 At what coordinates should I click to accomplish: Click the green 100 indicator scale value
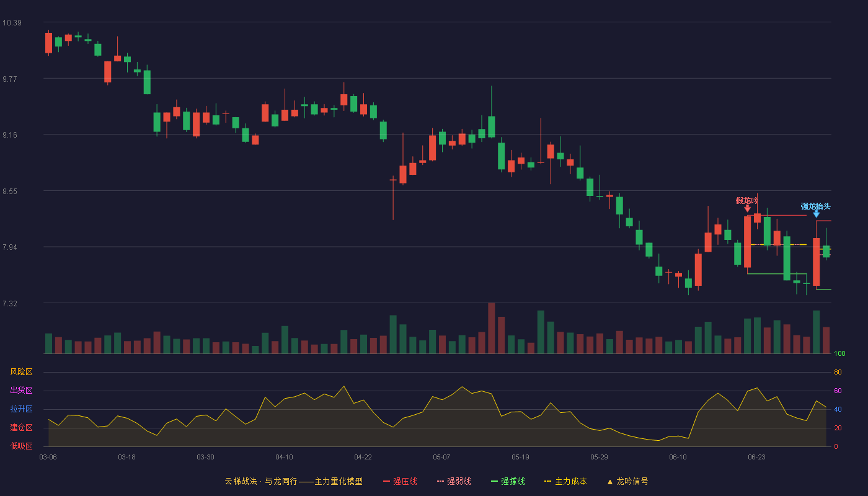839,354
